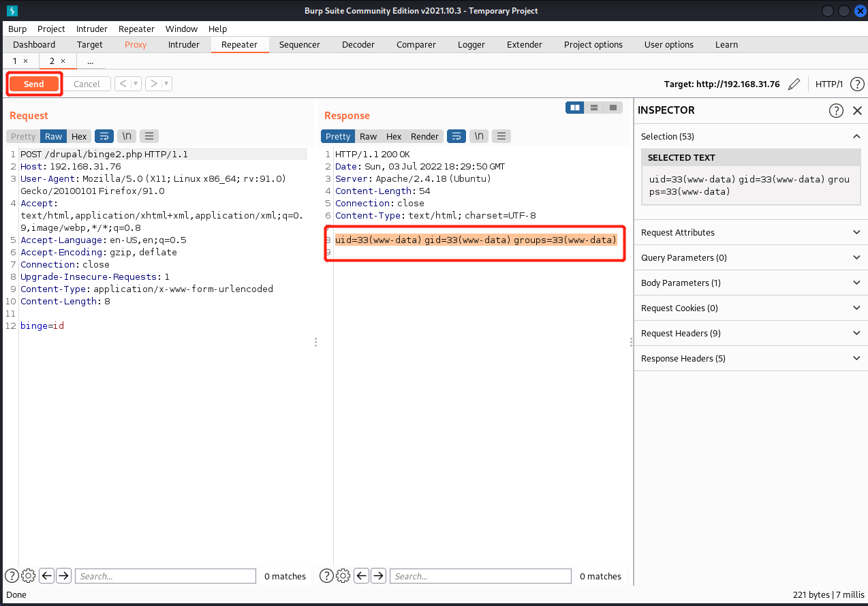Close Repeater tab 2
The image size is (868, 606).
[63, 61]
